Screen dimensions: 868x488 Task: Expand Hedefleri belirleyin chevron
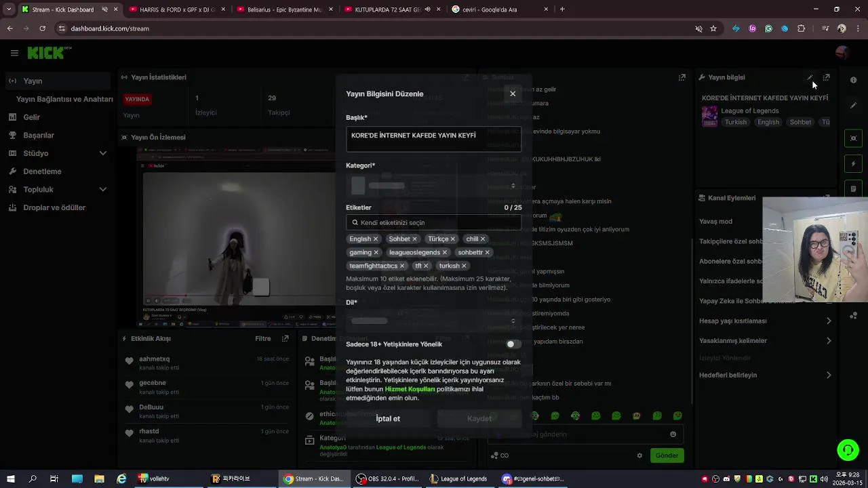click(x=829, y=375)
